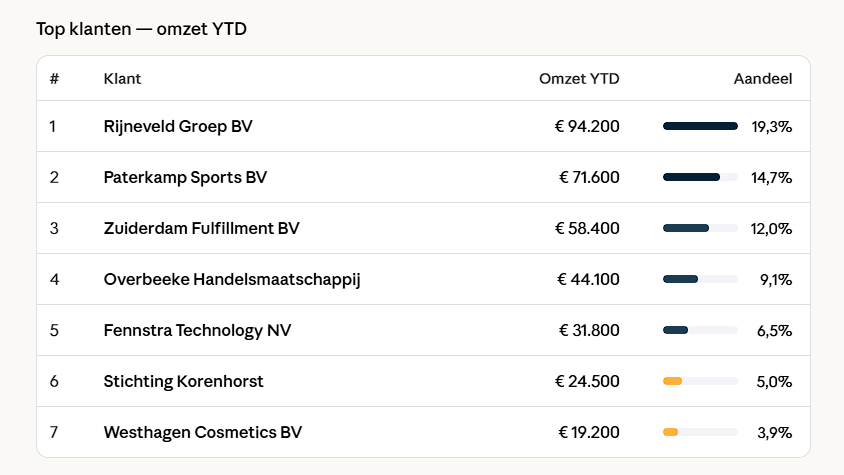Click the € 31.800 revenue amount
The height and width of the screenshot is (475, 844).
coord(587,330)
